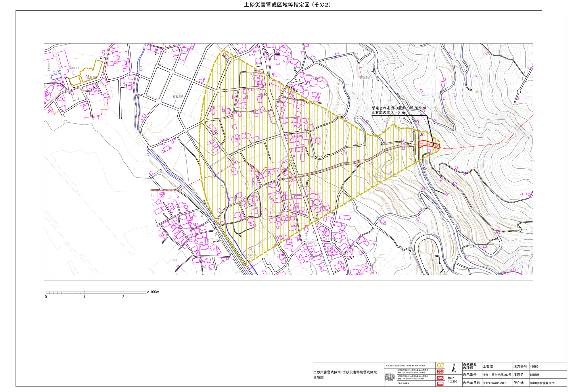This screenshot has width=575, height=392.
Task: Click the red cross-hatched legend symbol
Action: [x=440, y=372]
